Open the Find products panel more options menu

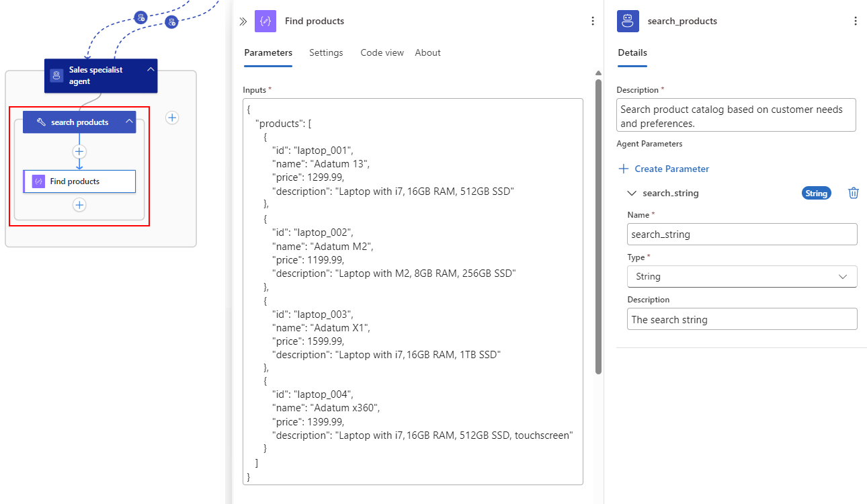point(593,21)
